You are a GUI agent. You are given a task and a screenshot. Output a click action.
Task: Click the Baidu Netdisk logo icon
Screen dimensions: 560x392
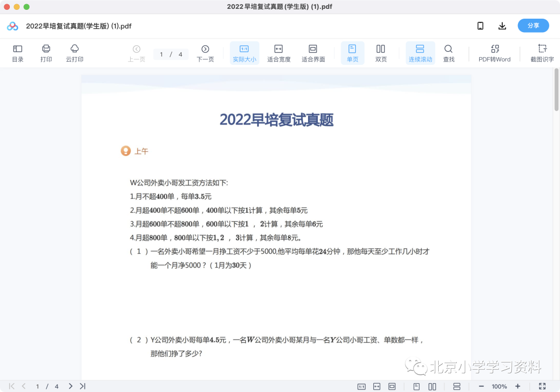[x=12, y=26]
